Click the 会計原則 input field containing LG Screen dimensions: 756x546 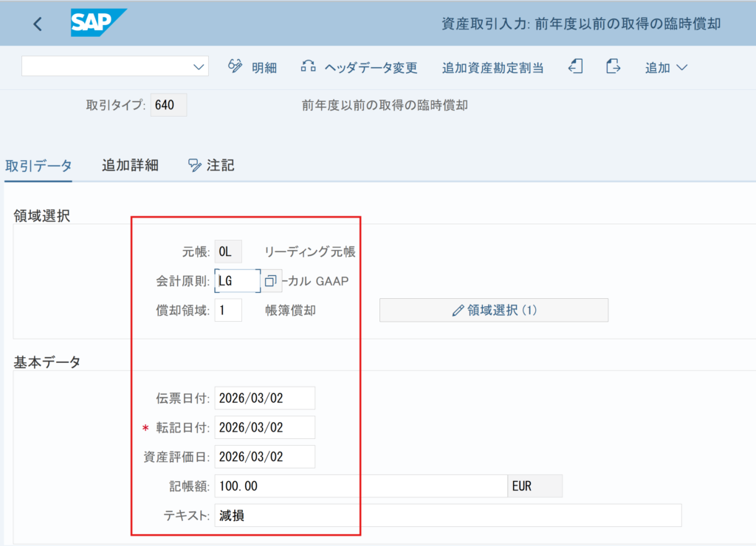(236, 280)
